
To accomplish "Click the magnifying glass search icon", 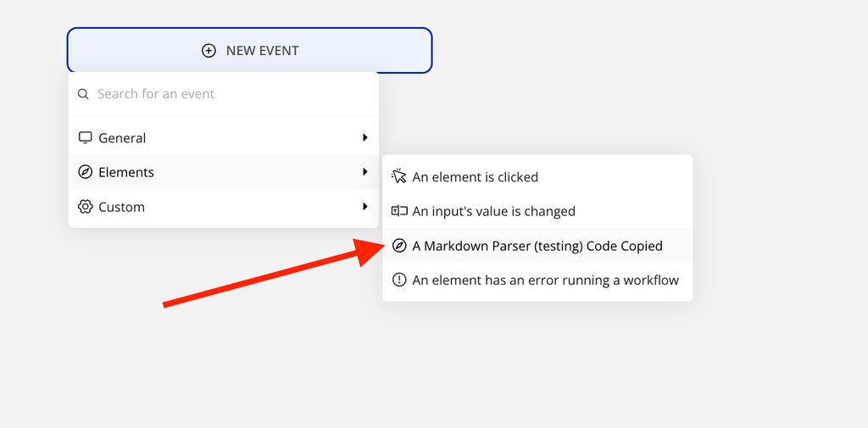I will coord(83,94).
